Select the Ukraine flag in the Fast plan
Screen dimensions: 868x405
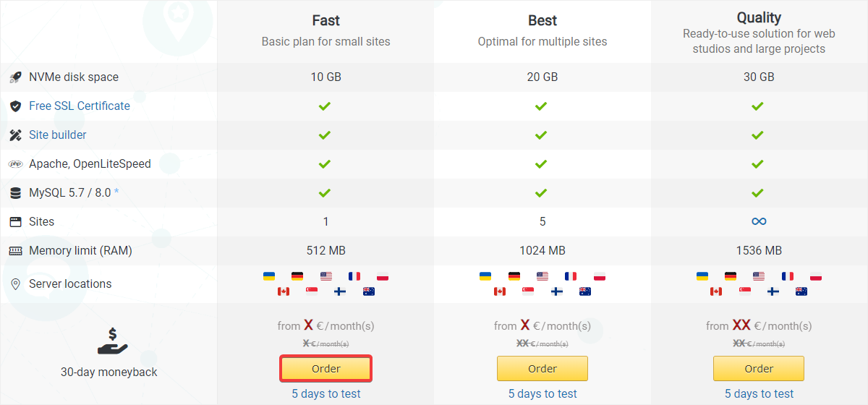pos(268,276)
